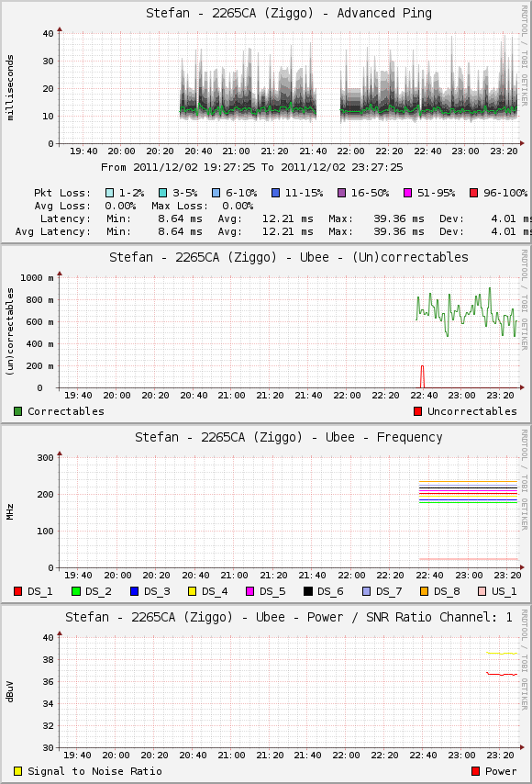This screenshot has height=784, width=532.
Task: Click the green DS_2 line in the frequency graph
Action: pyautogui.click(x=468, y=502)
